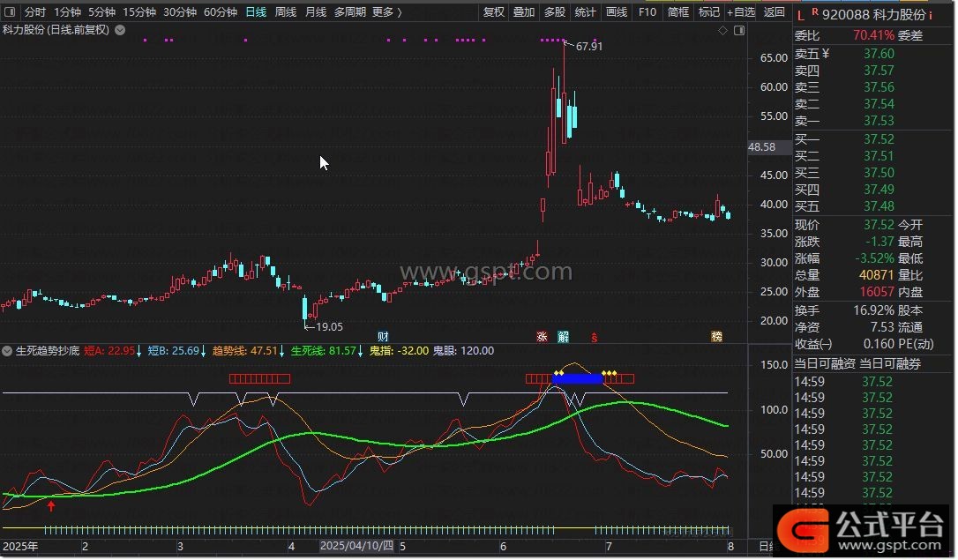The height and width of the screenshot is (560, 958).
Task: Expand the 科力股份 chart title dropdown arrow
Action: click(x=120, y=30)
